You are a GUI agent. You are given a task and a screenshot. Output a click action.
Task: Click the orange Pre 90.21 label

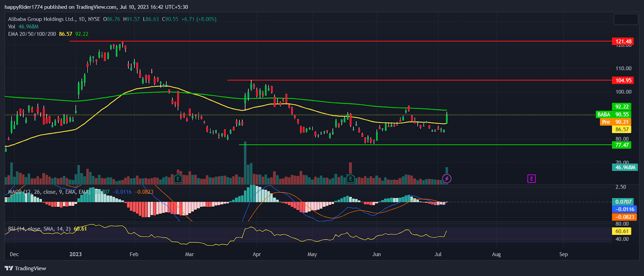click(x=615, y=122)
